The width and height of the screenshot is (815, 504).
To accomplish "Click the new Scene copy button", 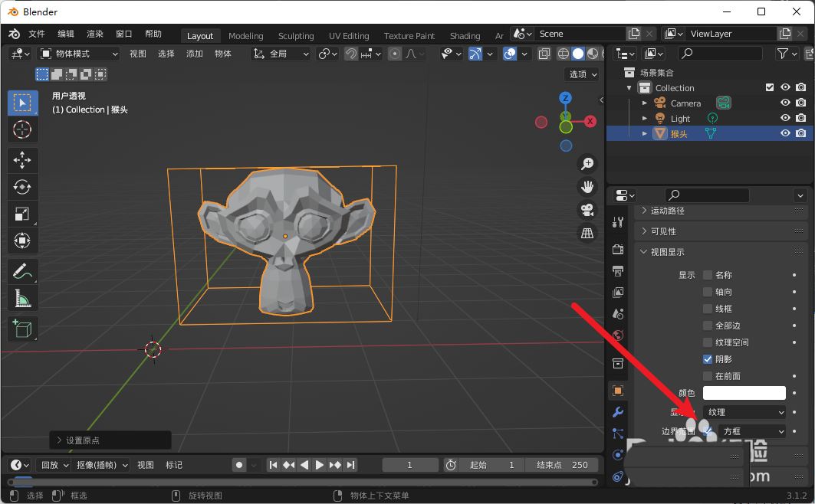I will coord(633,34).
